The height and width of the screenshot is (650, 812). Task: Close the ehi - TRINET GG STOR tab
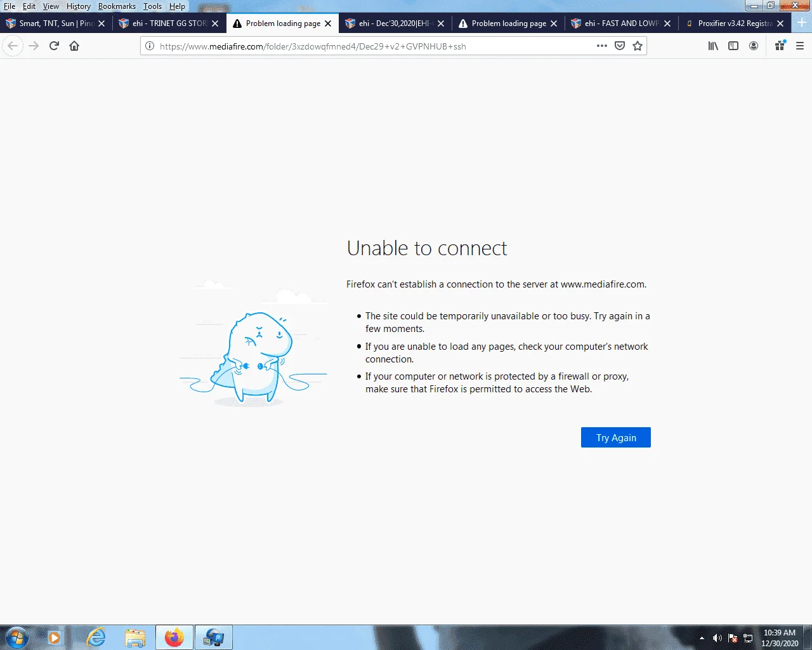tap(215, 23)
